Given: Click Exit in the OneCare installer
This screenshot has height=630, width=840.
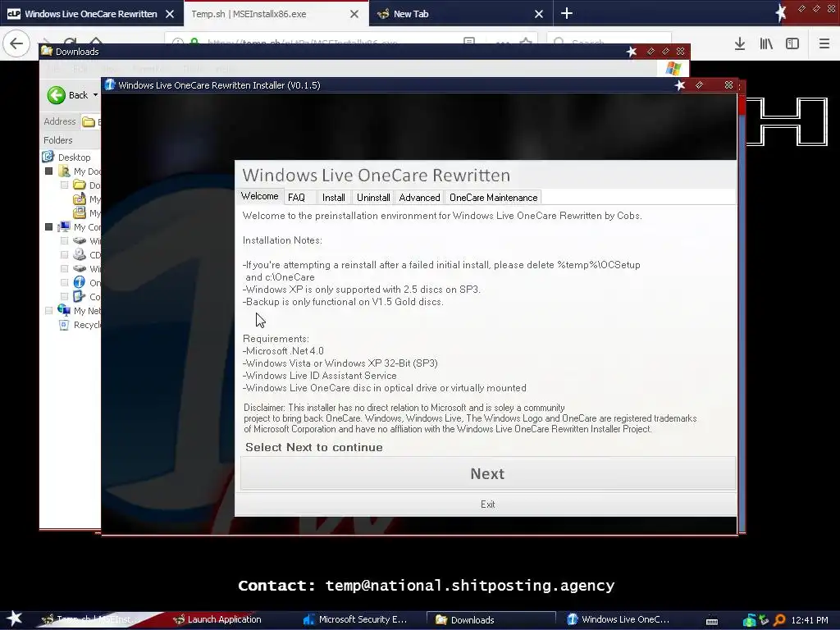Looking at the screenshot, I should pos(487,504).
